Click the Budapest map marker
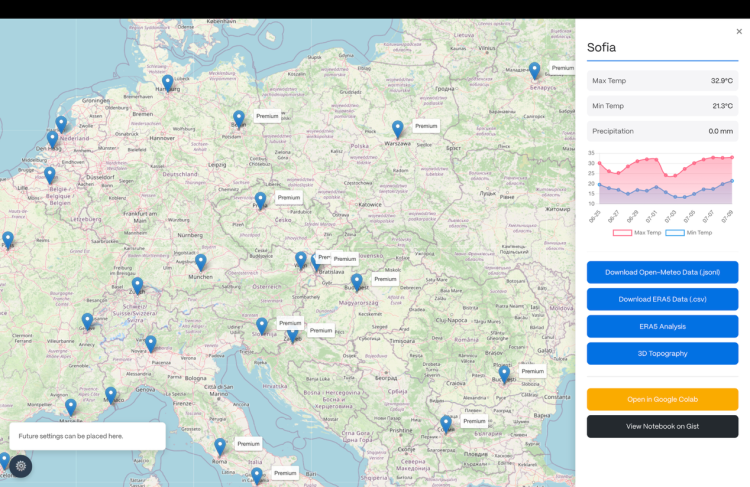 [357, 282]
